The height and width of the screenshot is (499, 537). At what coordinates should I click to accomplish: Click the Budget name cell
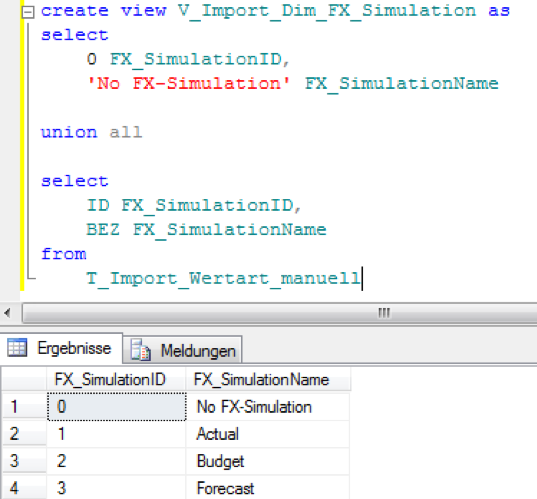(x=267, y=461)
